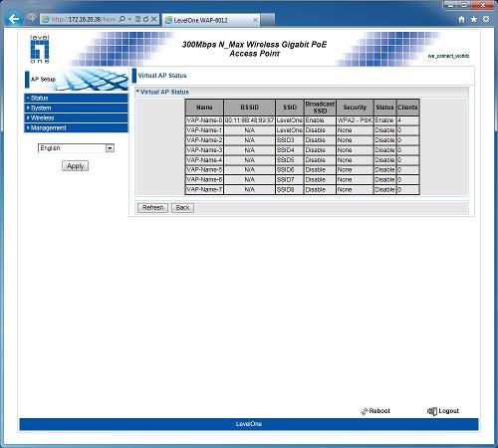Select the LevelOne WAP-6012 browser tab
The image size is (498, 448).
click(211, 20)
